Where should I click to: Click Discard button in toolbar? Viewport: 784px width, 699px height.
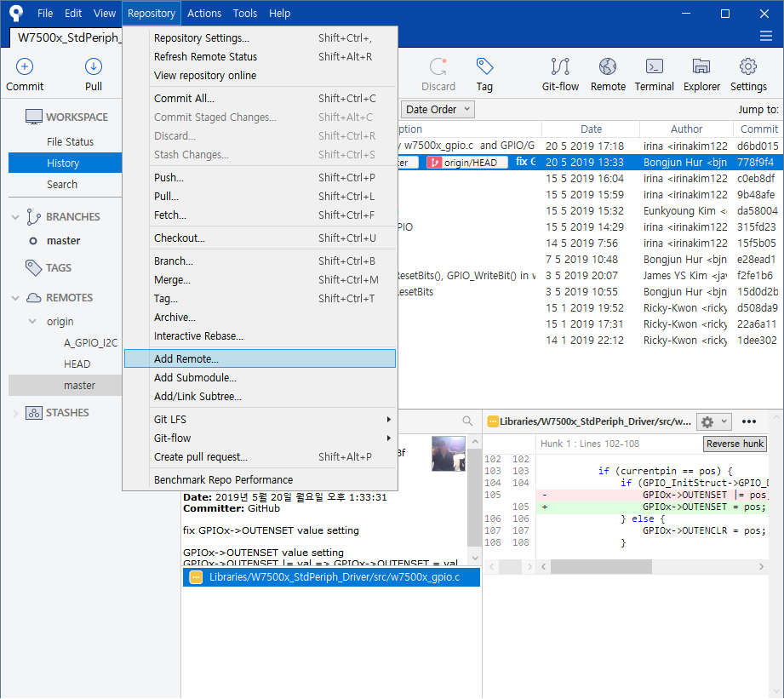[x=438, y=75]
